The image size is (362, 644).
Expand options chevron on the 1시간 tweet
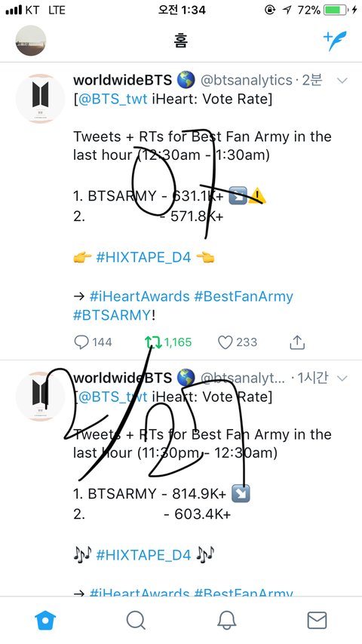pos(342,378)
